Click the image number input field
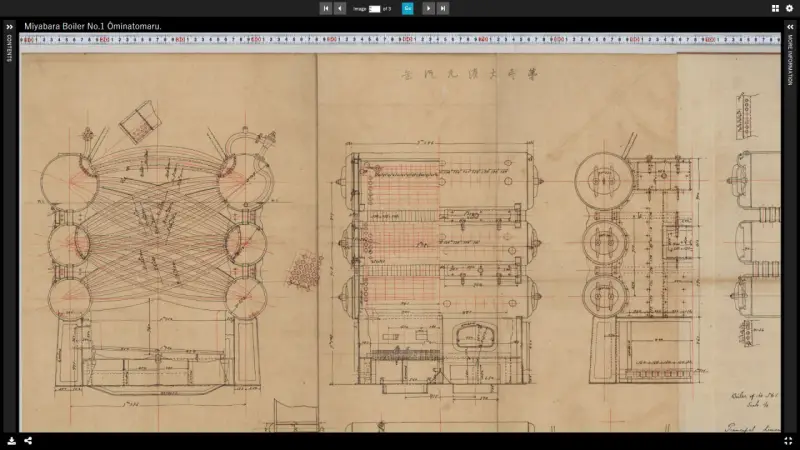This screenshot has width=800, height=450. pyautogui.click(x=375, y=8)
